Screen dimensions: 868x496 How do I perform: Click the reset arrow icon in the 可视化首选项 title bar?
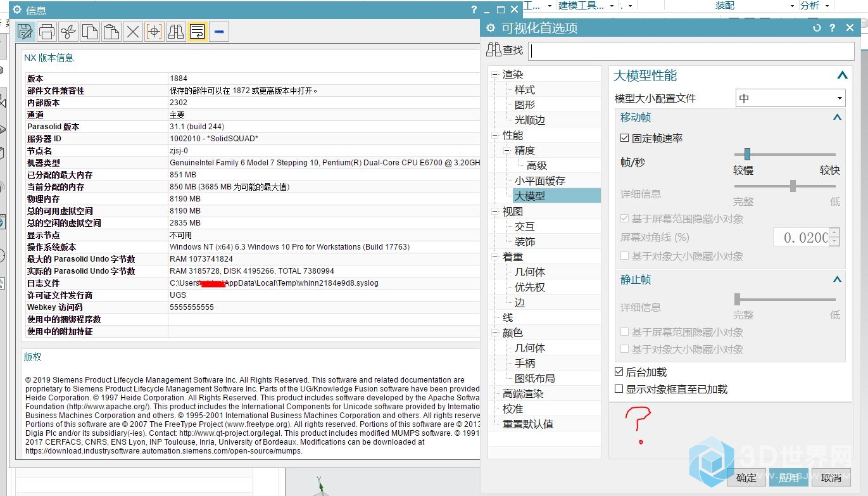click(x=817, y=28)
